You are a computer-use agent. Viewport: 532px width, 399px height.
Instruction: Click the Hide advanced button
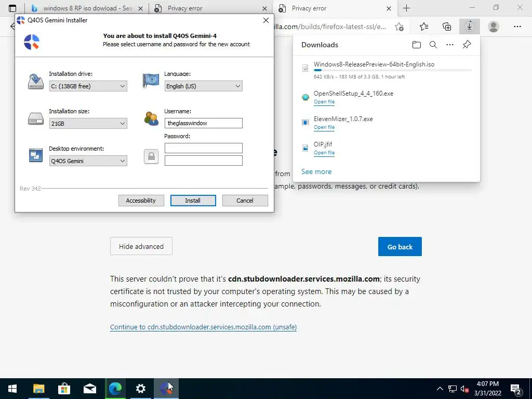coord(141,246)
